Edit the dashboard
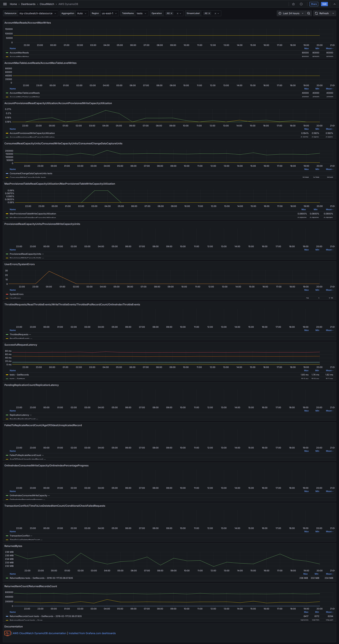This screenshot has width=339, height=644. click(x=325, y=4)
